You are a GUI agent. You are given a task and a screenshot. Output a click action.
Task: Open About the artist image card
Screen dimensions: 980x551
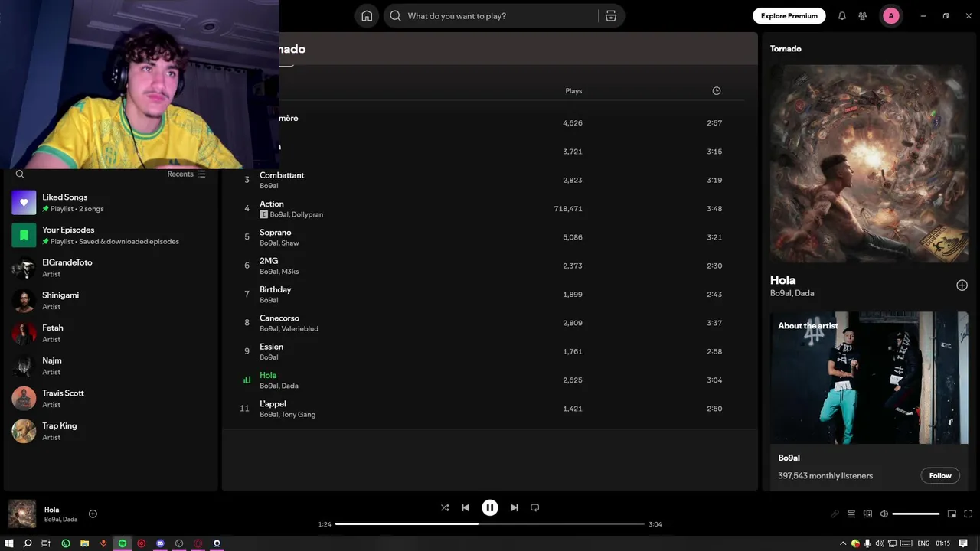[x=869, y=377]
